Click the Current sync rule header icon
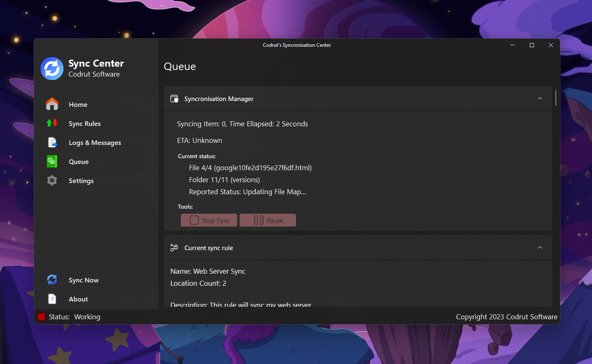This screenshot has width=592, height=364. pyautogui.click(x=174, y=248)
